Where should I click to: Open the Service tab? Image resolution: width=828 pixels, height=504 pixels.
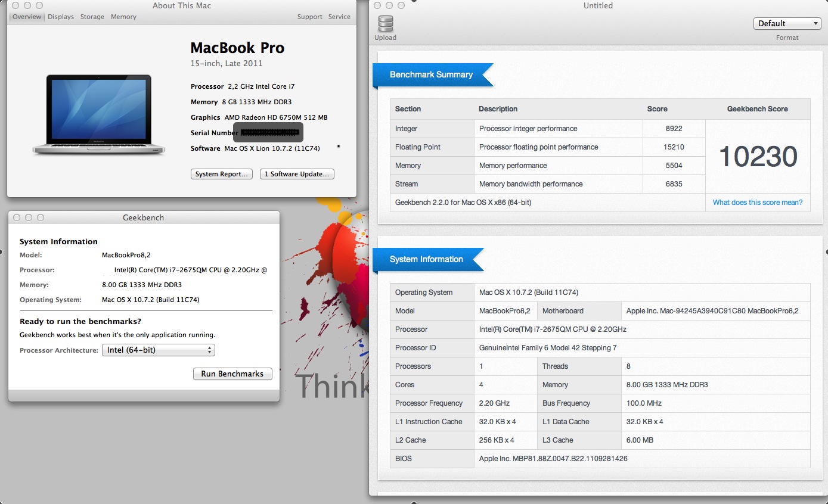(x=339, y=17)
